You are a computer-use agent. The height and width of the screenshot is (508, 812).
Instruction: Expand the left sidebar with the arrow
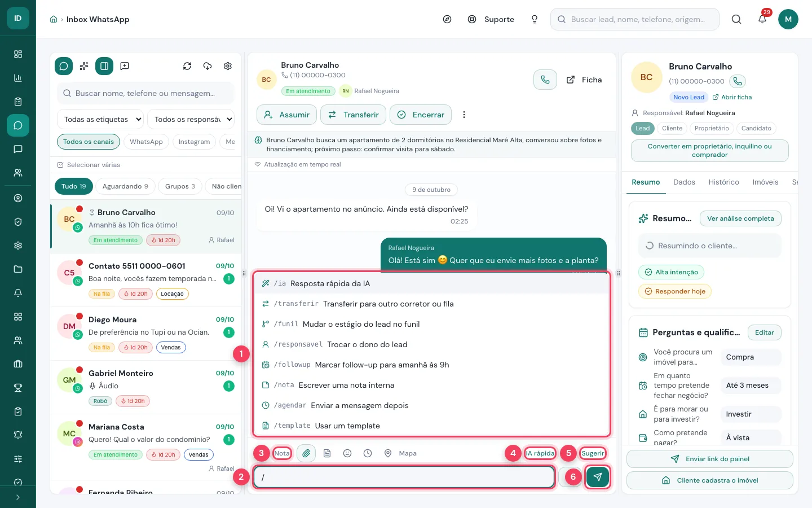[x=18, y=497]
